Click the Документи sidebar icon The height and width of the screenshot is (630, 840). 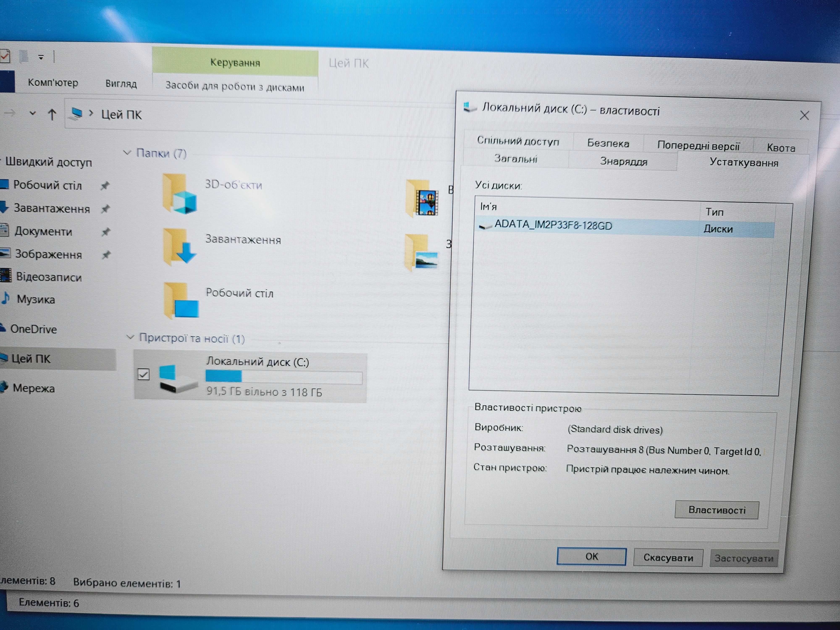[x=5, y=230]
